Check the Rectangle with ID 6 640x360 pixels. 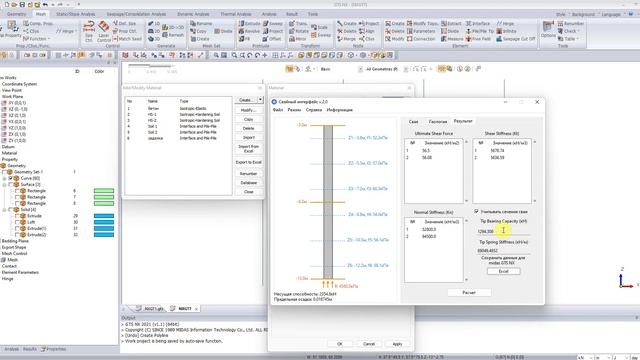pos(17,191)
